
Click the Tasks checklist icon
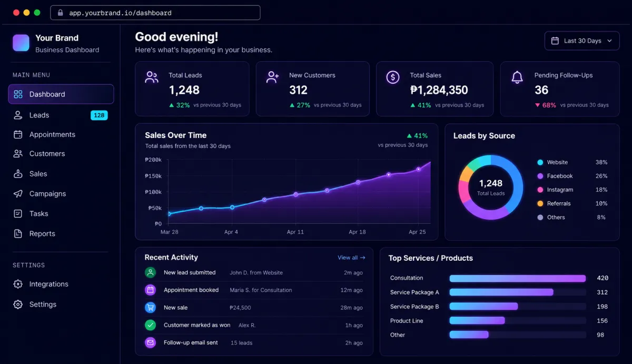[x=18, y=214]
